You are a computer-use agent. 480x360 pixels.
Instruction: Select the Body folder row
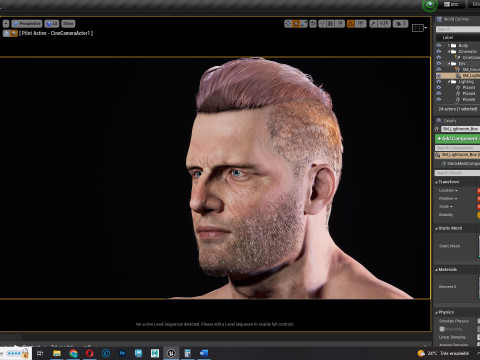[x=458, y=45]
